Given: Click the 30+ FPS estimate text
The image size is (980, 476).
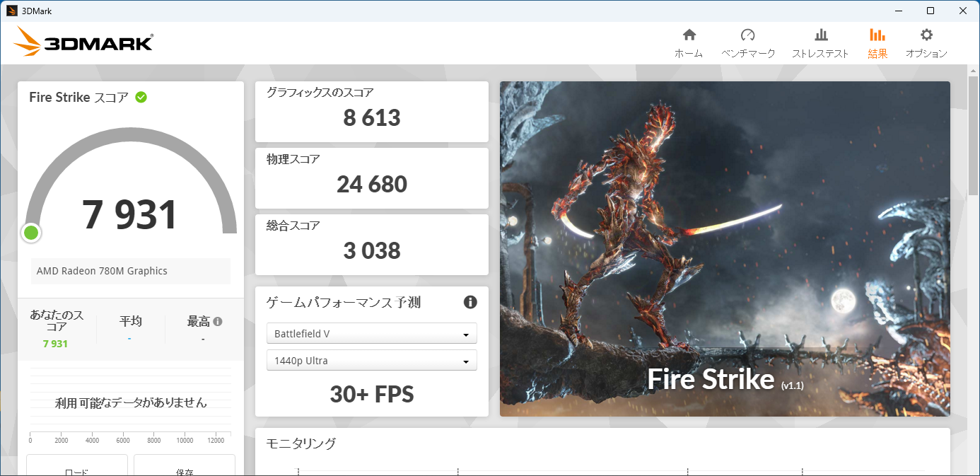Looking at the screenshot, I should click(x=372, y=394).
